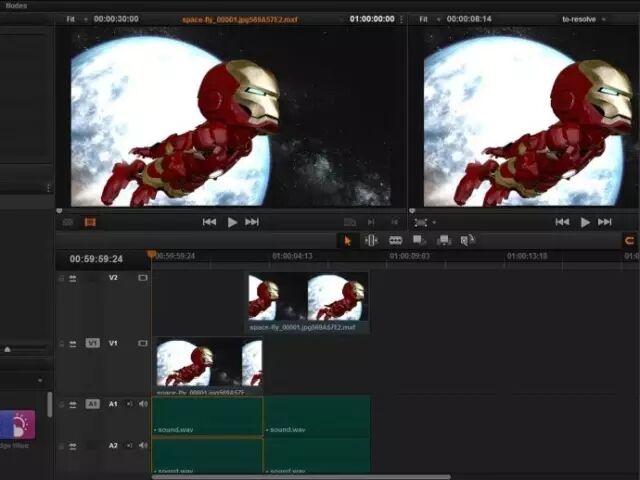Open source viewer options three-dot menu
The image size is (640, 480).
pyautogui.click(x=402, y=19)
